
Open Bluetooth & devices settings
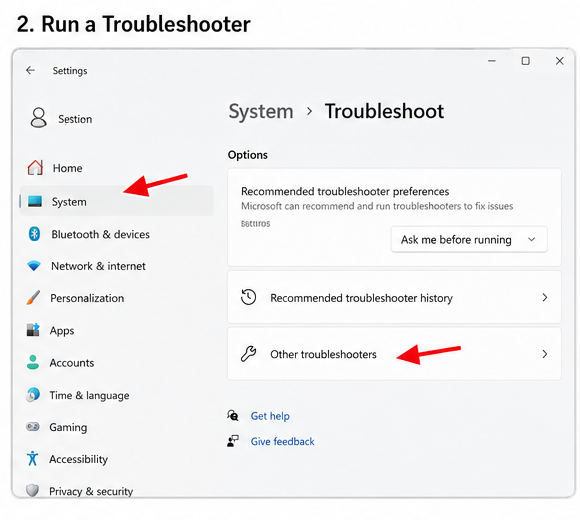(x=117, y=234)
